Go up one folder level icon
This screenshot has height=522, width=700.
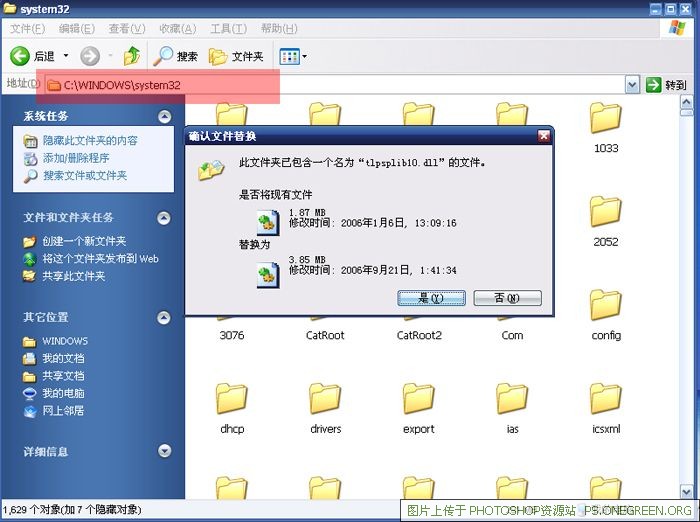coord(132,56)
